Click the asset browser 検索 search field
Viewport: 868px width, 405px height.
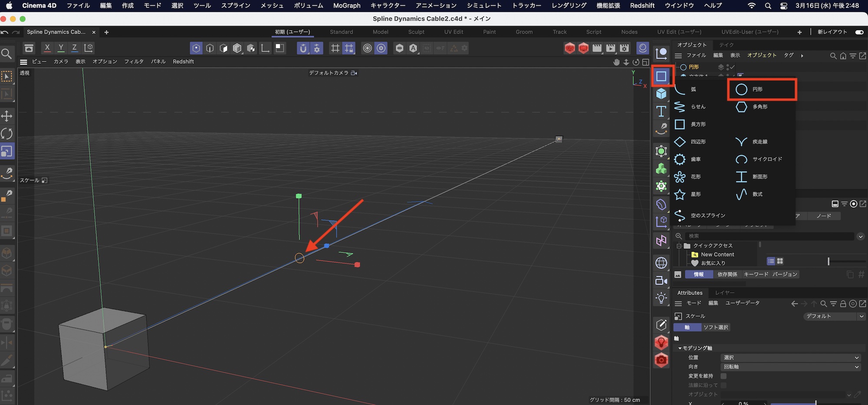pos(768,236)
